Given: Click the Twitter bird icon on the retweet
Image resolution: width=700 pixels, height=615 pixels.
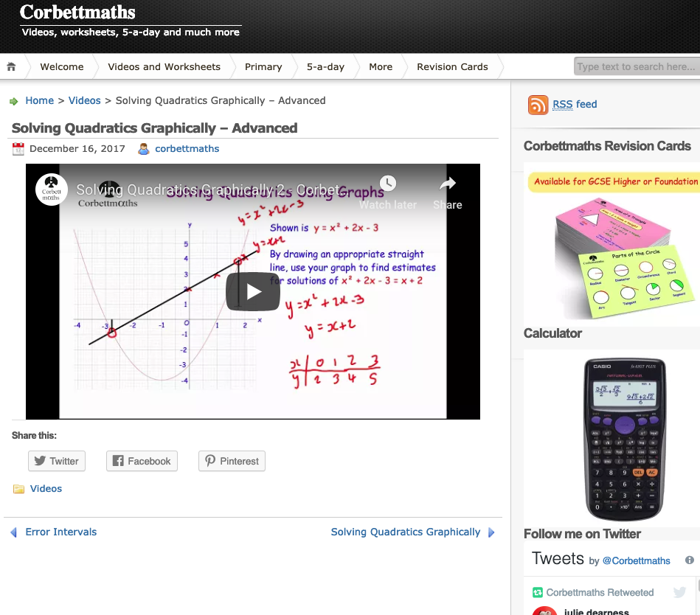Looking at the screenshot, I should 679,592.
